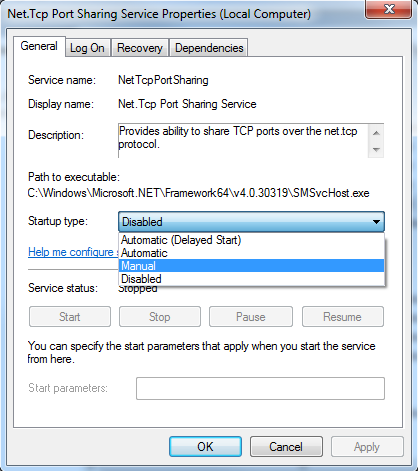Image resolution: width=418 pixels, height=471 pixels.
Task: Open the Help me configure link
Action: pos(73,252)
